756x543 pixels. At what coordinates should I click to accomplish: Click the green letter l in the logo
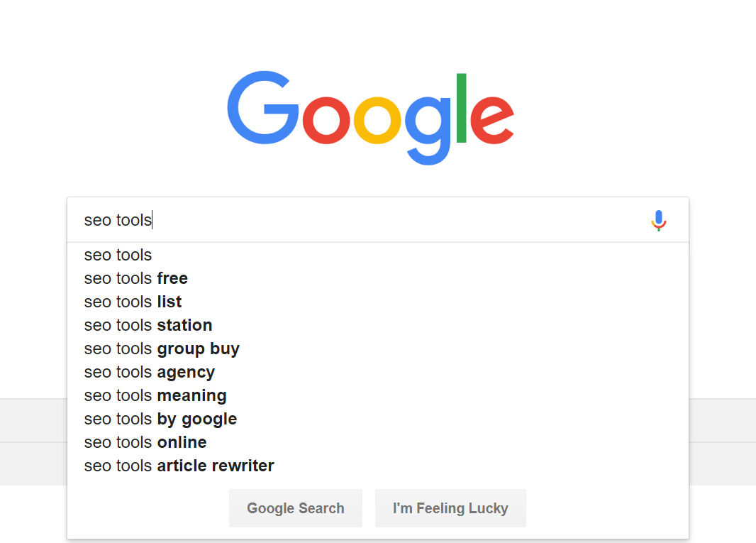pyautogui.click(x=462, y=108)
